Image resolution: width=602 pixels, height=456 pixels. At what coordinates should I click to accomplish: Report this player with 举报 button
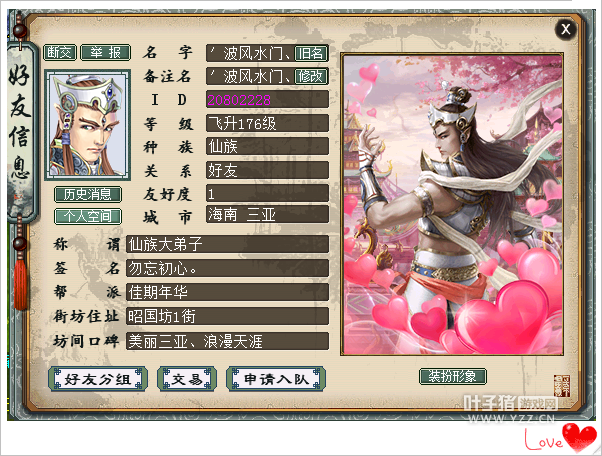point(106,53)
